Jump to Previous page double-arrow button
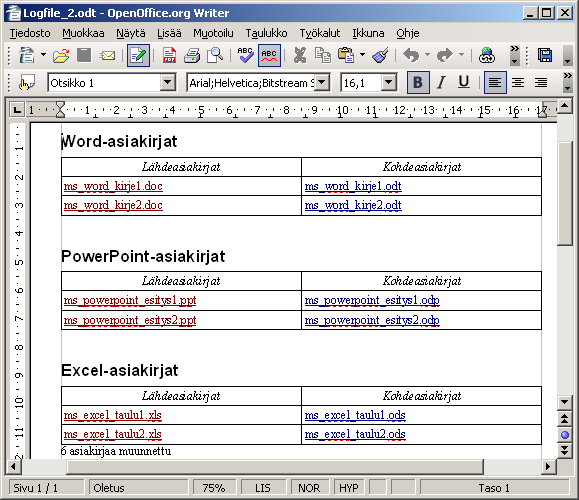The image size is (579, 500). coord(565,419)
